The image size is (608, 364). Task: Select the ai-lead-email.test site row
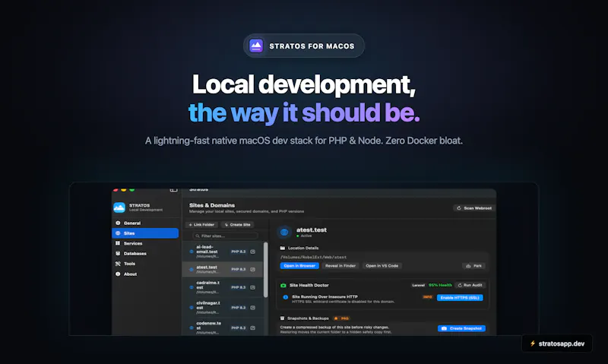click(x=223, y=252)
